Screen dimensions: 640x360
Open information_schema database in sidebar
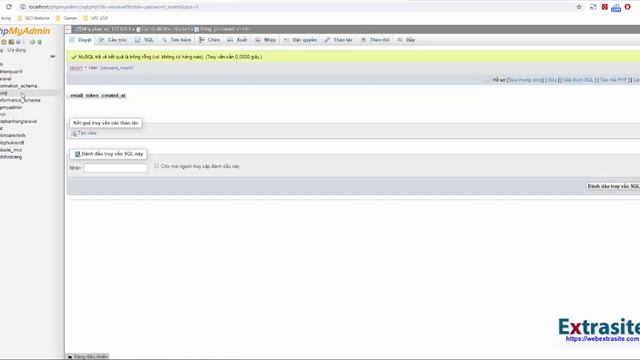click(18, 86)
